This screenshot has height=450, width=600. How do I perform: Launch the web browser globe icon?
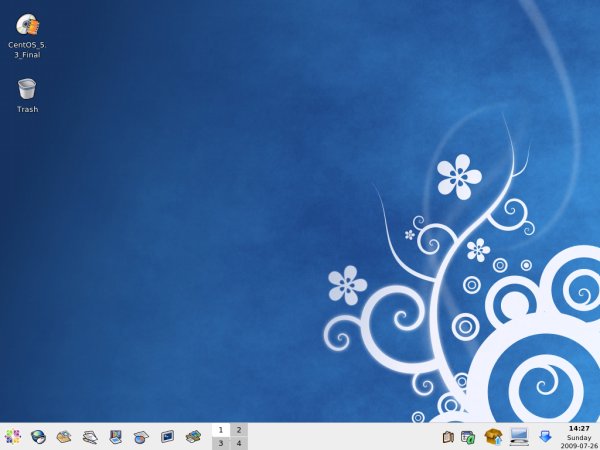(x=38, y=437)
